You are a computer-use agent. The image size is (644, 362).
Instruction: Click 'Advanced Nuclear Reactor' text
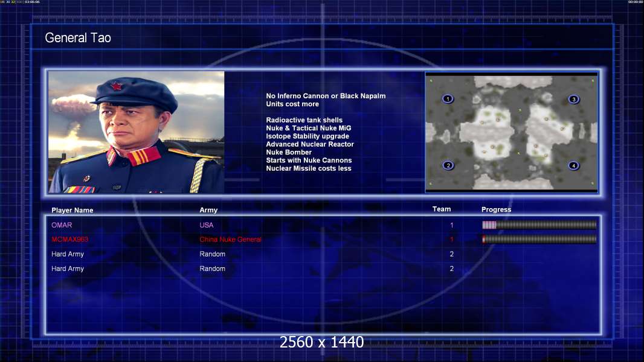tap(310, 144)
